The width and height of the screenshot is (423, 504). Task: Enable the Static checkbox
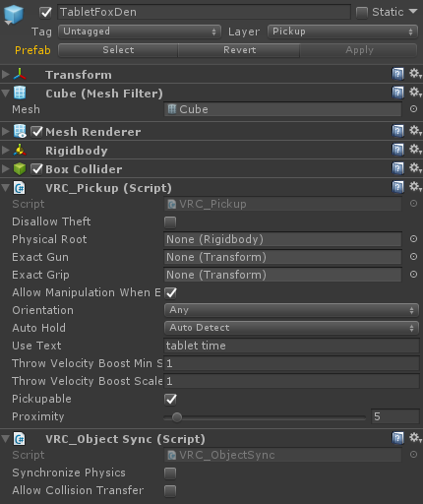362,13
